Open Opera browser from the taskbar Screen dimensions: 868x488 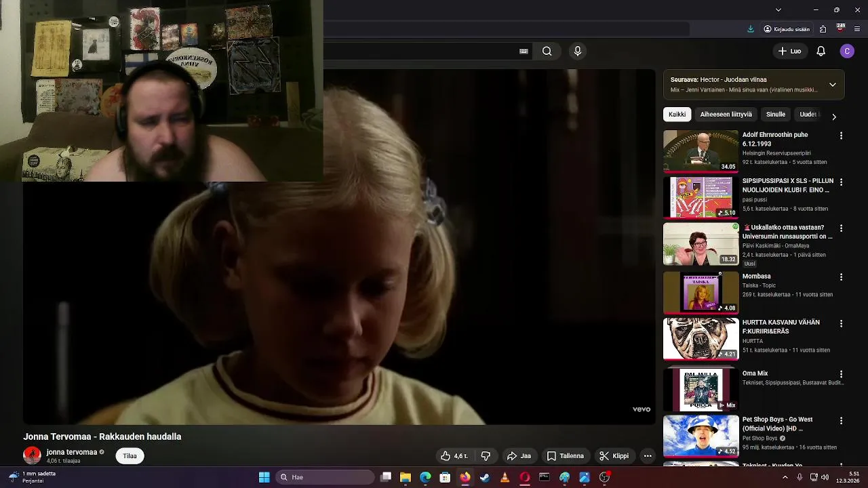(x=524, y=477)
